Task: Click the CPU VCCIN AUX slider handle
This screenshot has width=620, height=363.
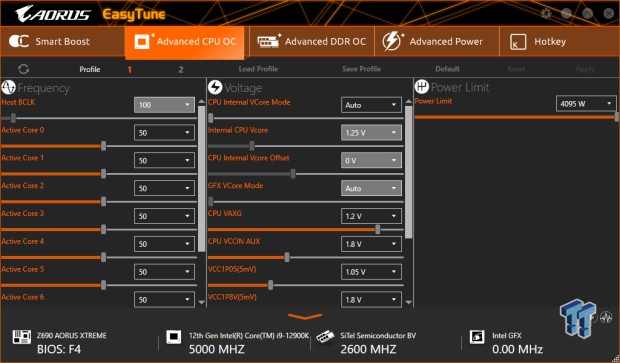Action: point(287,257)
